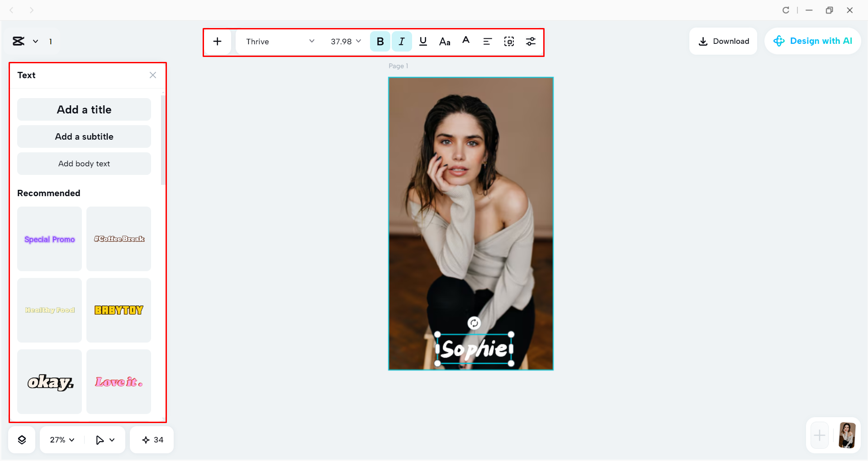The width and height of the screenshot is (868, 461).
Task: Enable underline formatting
Action: pos(423,41)
